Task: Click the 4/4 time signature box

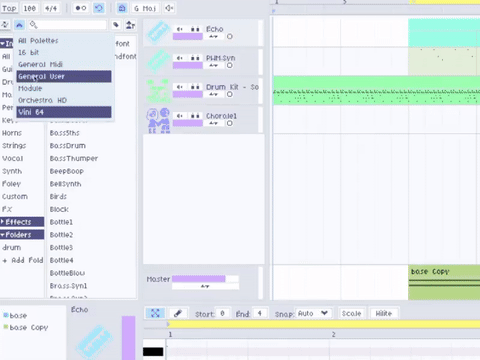Action: (x=51, y=8)
